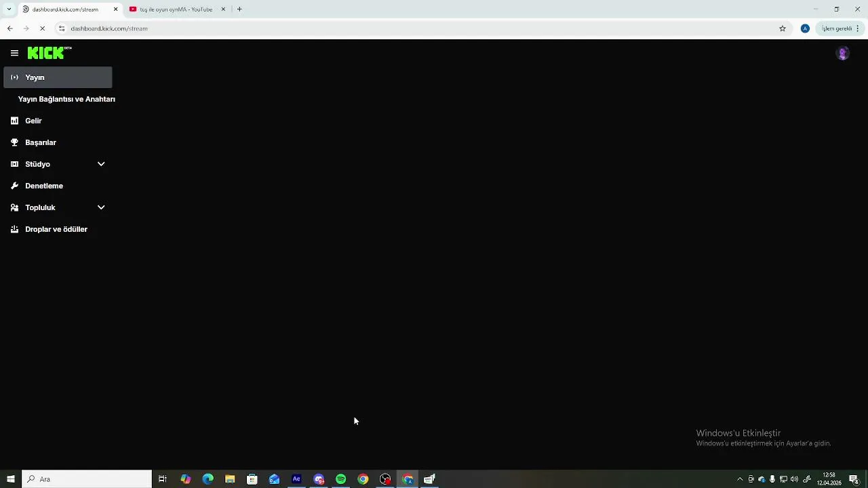Click the Ara taskbar search box
Viewport: 868px width, 488px height.
(87, 479)
